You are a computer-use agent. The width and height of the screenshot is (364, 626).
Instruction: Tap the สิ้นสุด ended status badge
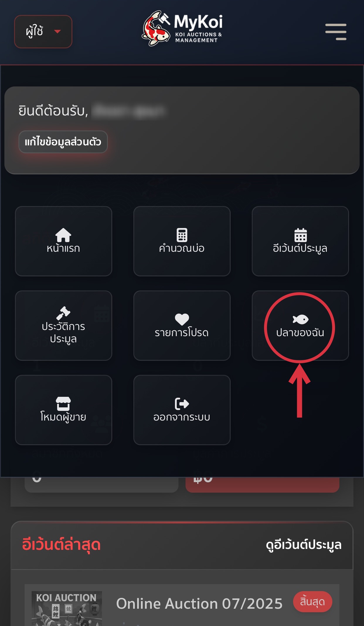[x=312, y=602]
